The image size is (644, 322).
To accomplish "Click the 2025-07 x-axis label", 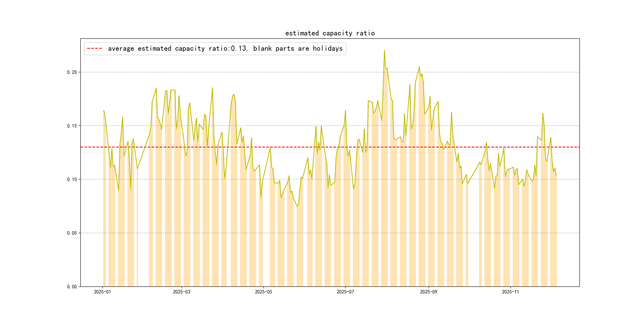I will click(x=345, y=292).
